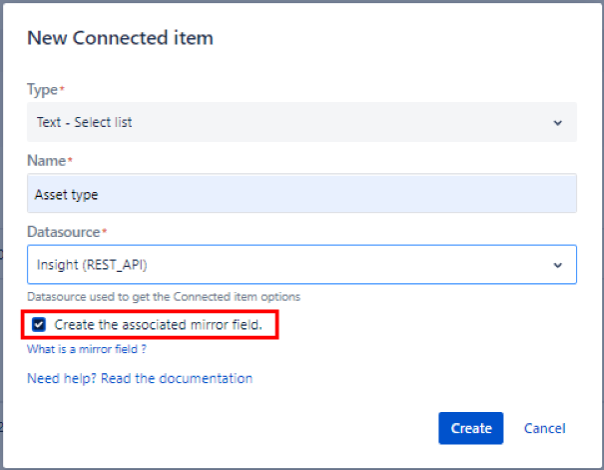Focus the Name input containing 'Asset type'
This screenshot has width=604, height=470.
click(x=300, y=194)
